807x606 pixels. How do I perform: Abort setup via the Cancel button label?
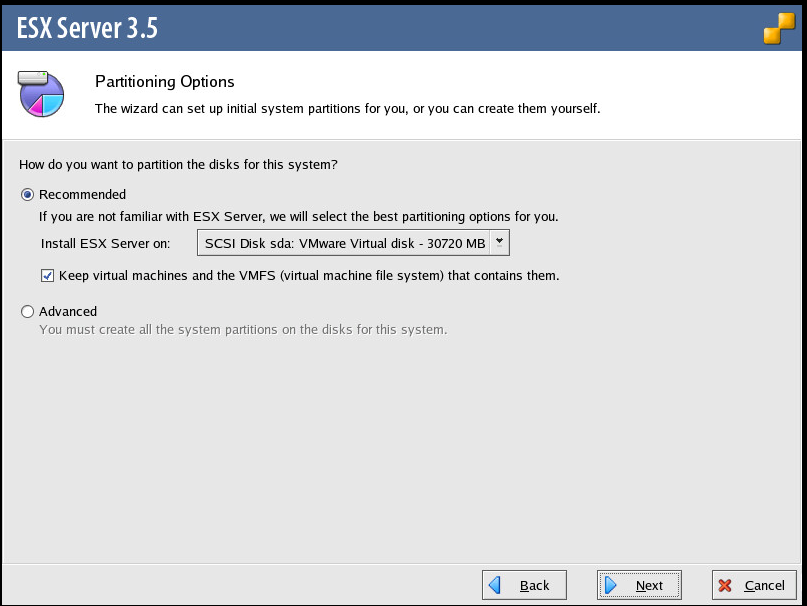[x=764, y=586]
